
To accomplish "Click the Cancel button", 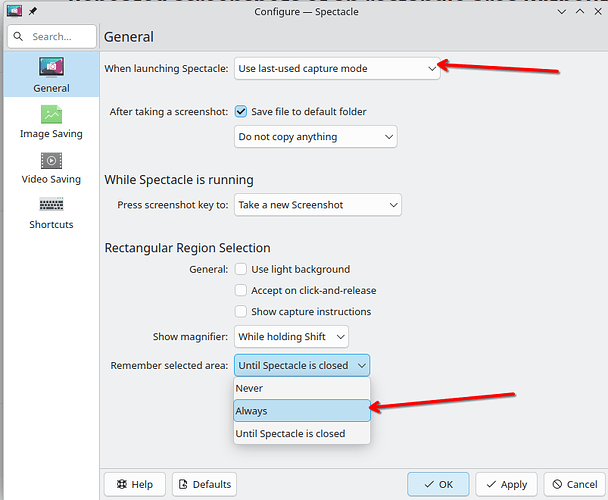I will (x=575, y=484).
